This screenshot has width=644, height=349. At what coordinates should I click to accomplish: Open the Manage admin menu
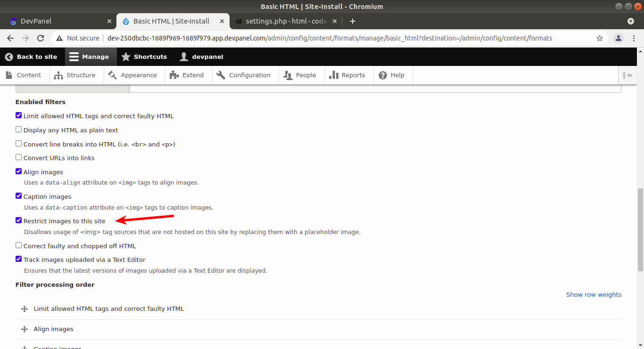pyautogui.click(x=91, y=57)
